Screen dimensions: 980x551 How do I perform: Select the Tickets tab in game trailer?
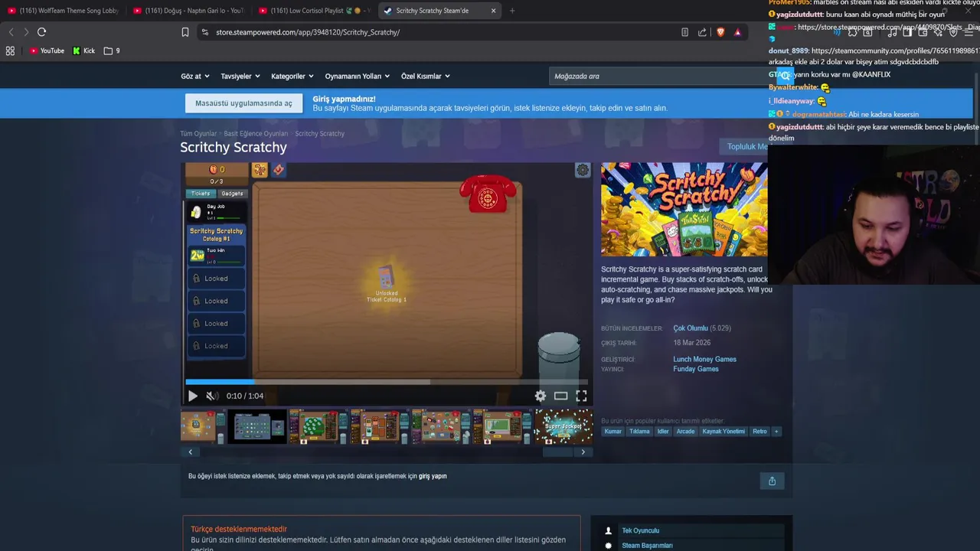[x=201, y=194]
